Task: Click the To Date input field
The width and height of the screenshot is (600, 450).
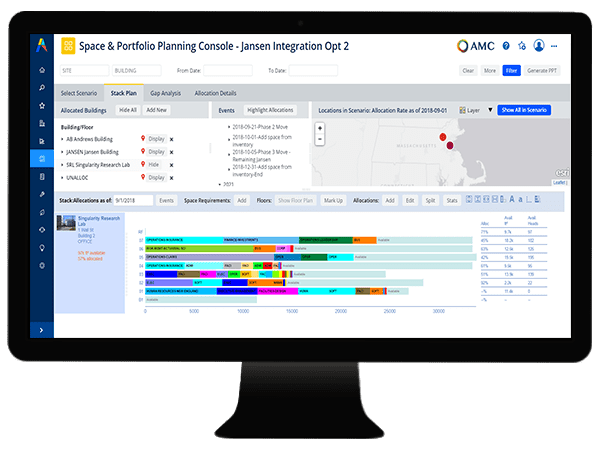Action: (313, 70)
